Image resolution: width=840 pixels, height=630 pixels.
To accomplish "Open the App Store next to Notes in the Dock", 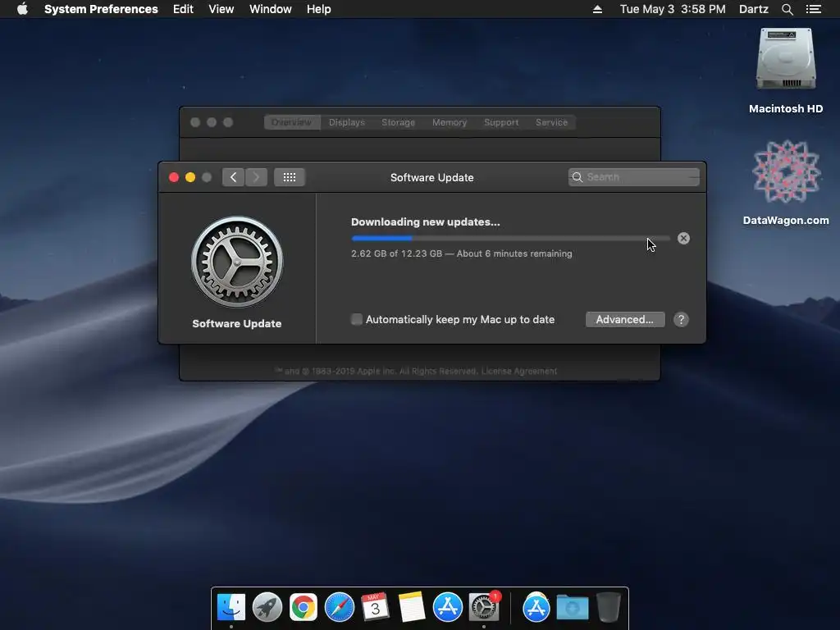I will (447, 607).
